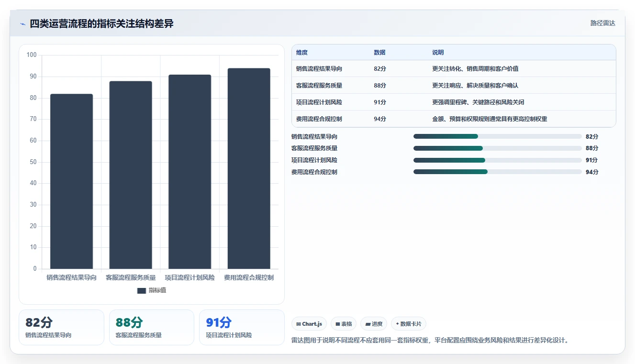Click the 项目流程计划风险 progress bar
Viewport: 635px width, 364px height.
tap(498, 160)
